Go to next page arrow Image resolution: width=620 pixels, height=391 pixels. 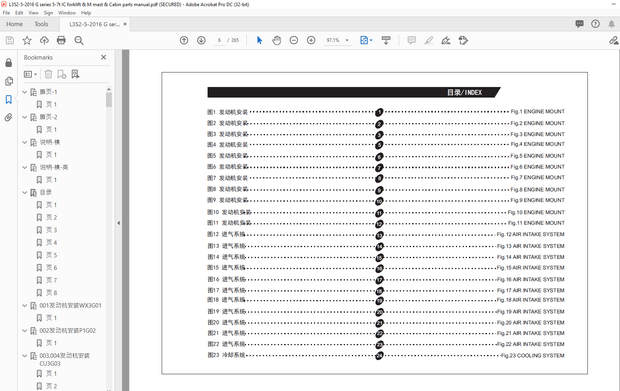[x=201, y=40]
